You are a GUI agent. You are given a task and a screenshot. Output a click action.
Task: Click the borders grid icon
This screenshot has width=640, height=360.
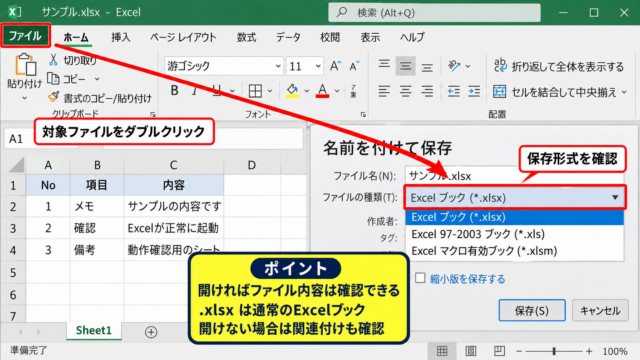(256, 91)
